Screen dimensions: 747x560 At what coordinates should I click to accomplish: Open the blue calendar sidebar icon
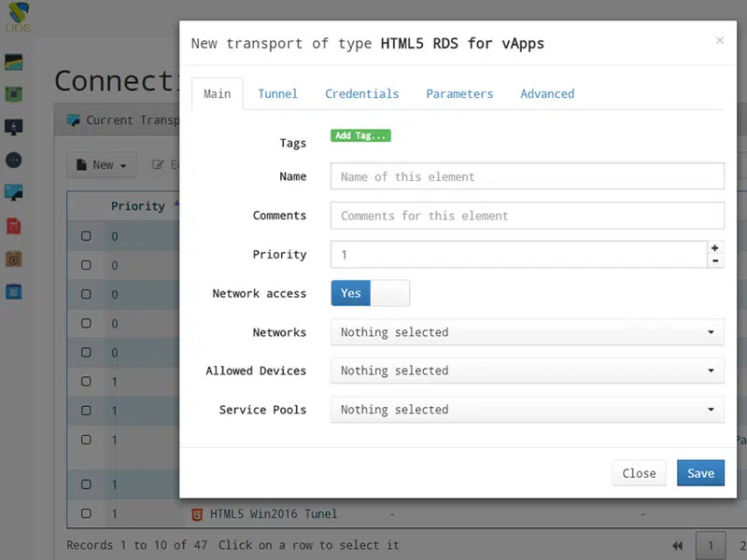click(13, 291)
